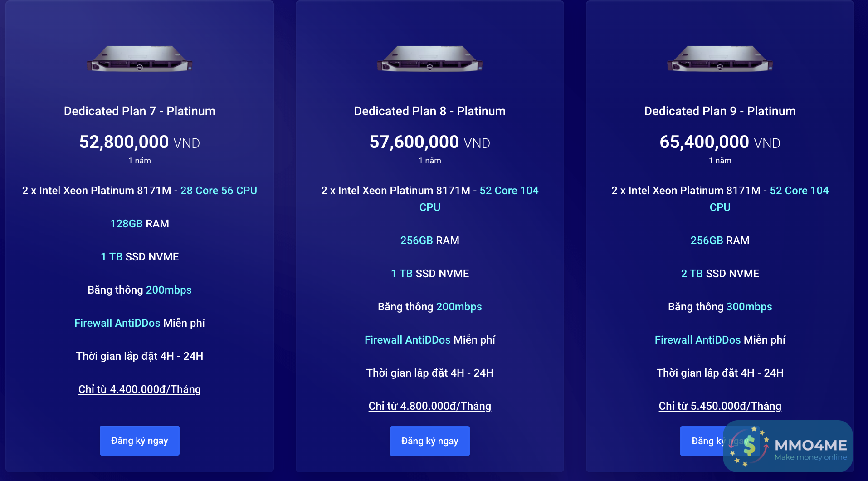Open the 5.450.000đ/Tháng link
868x481 pixels.
click(720, 406)
